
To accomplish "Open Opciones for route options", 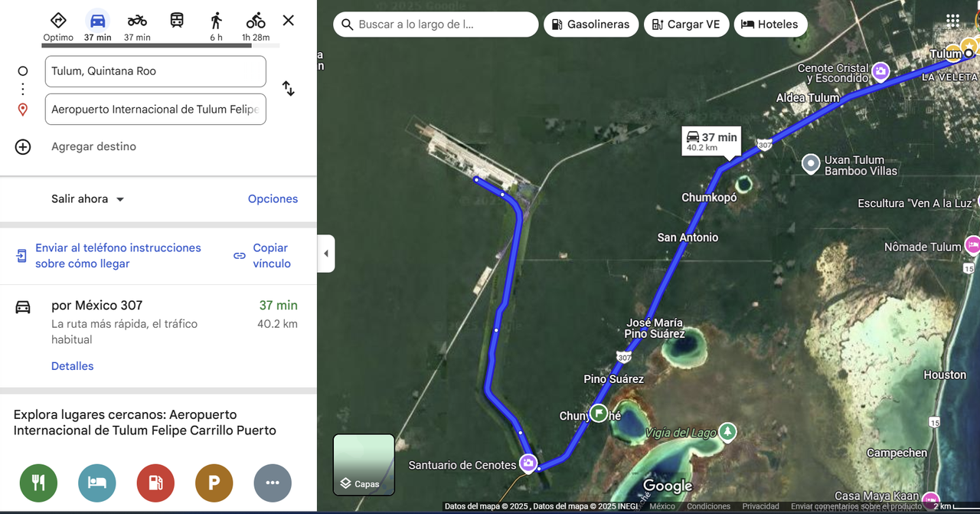I will click(273, 199).
